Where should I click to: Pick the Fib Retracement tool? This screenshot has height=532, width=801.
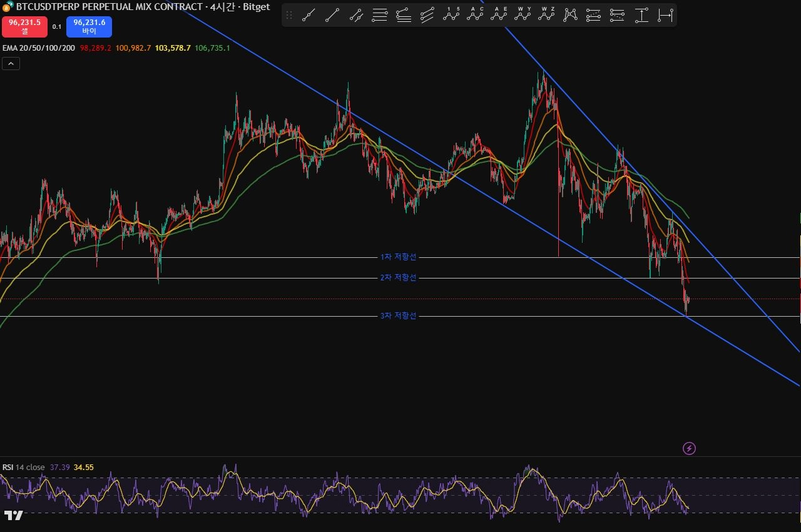pos(380,15)
